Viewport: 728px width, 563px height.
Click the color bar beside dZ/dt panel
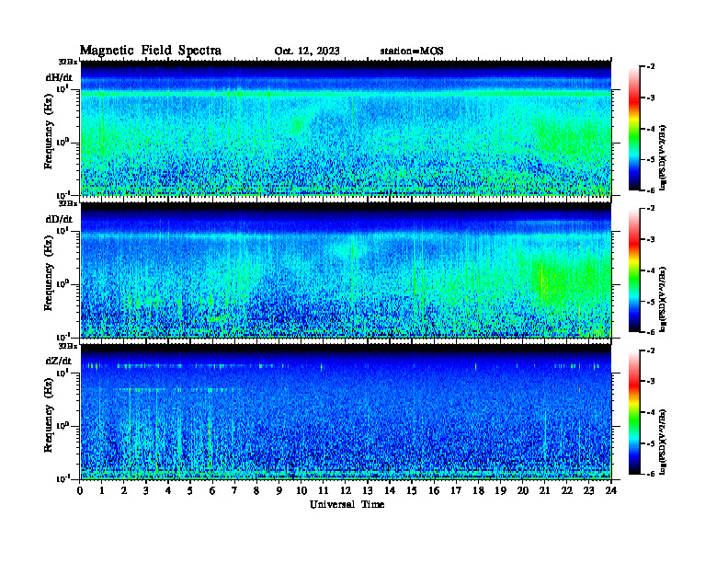click(x=634, y=412)
